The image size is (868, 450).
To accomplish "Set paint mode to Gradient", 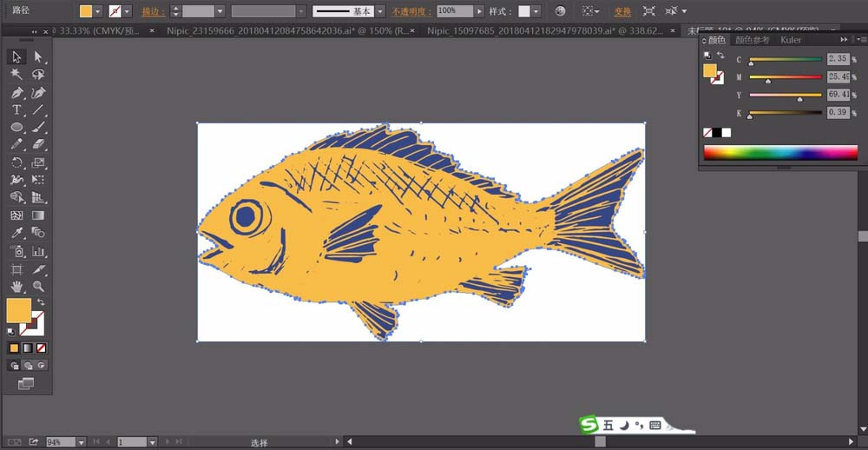I will pos(28,348).
